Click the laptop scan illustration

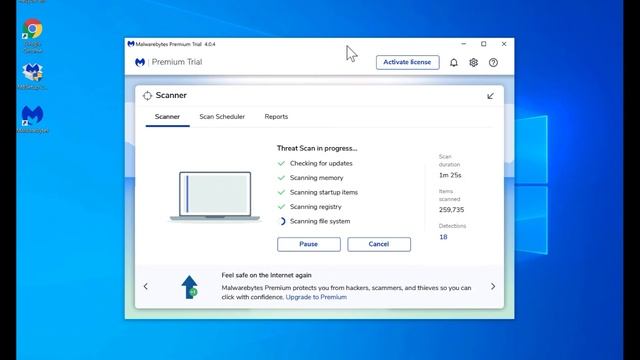click(x=215, y=196)
